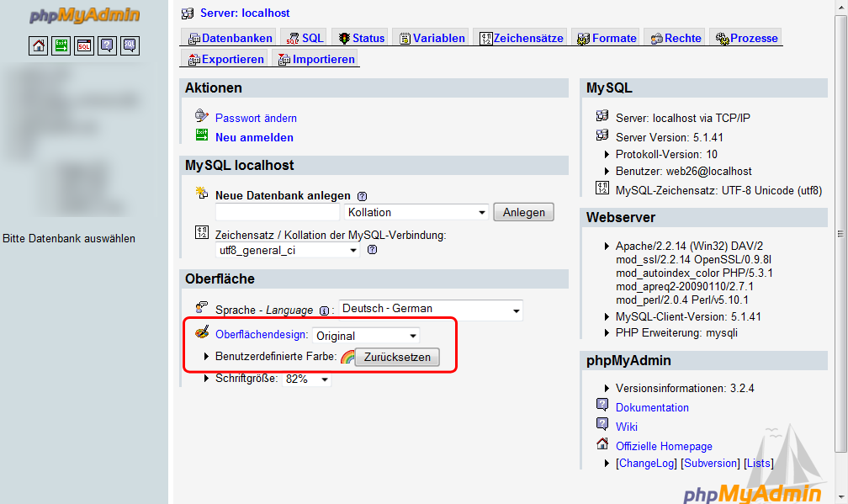Click the phpMyAdmin logo at top left
This screenshot has height=504, width=848.
(x=84, y=15)
